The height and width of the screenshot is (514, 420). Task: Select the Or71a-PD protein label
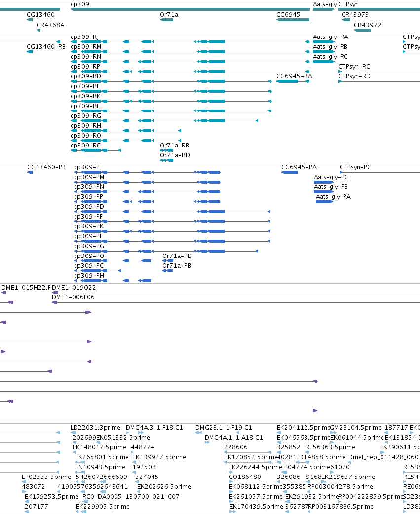177,256
